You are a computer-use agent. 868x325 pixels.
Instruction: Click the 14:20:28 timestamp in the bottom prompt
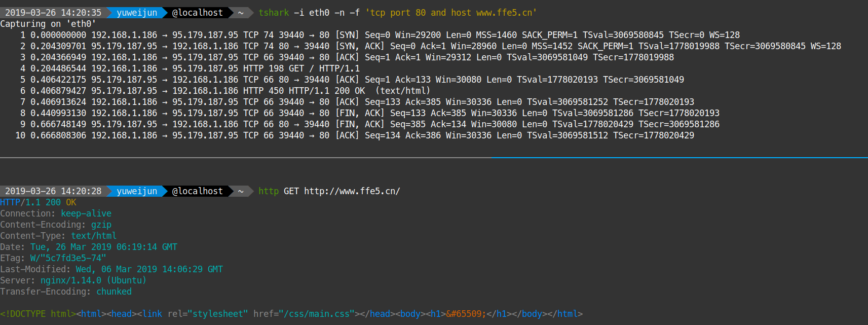(81, 191)
